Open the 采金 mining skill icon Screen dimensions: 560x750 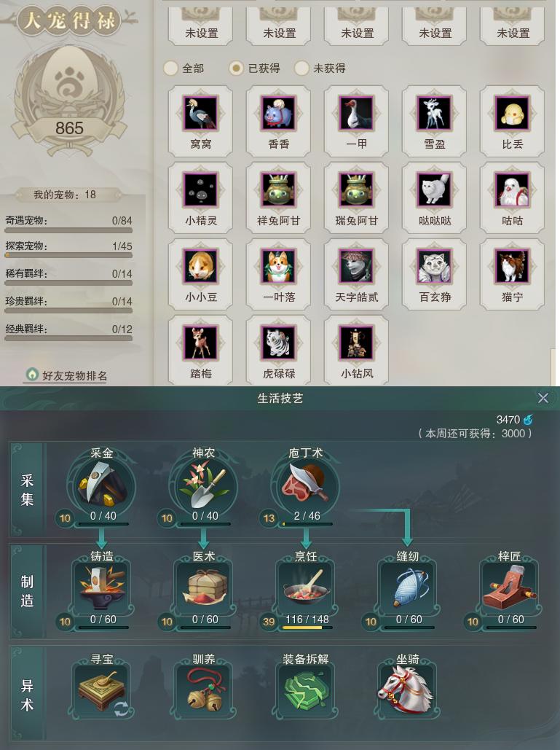pos(102,485)
